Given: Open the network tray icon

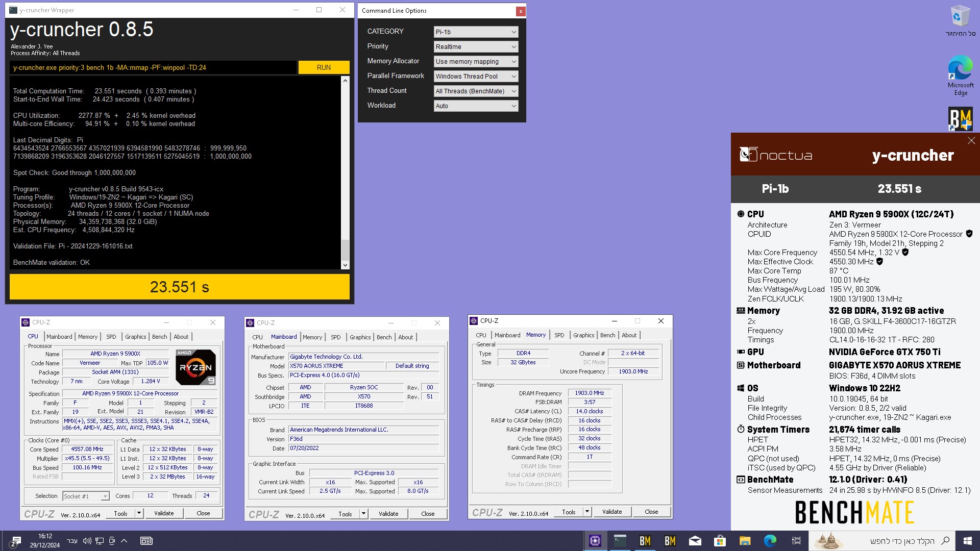Looking at the screenshot, I should coord(100,541).
